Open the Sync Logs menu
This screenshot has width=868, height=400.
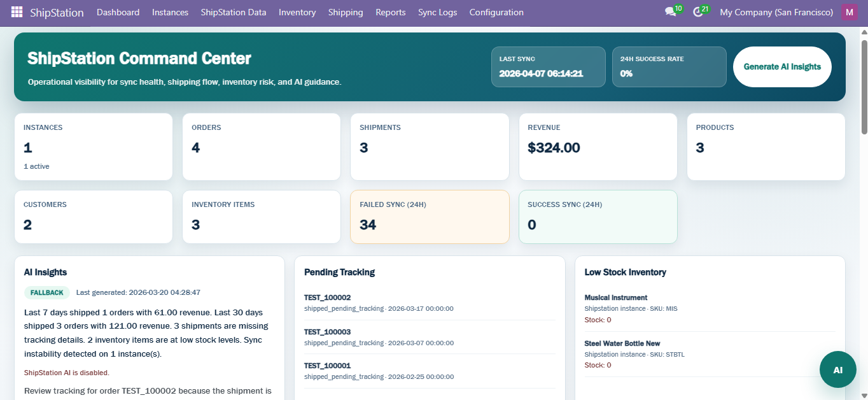[437, 12]
